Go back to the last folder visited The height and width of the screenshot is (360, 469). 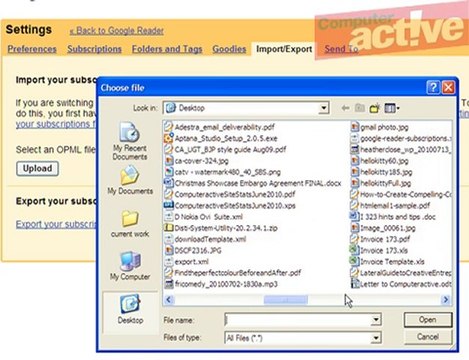click(345, 108)
